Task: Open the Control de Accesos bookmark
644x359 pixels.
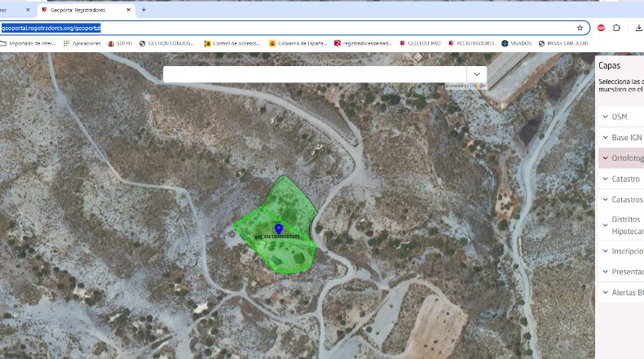Action: click(232, 43)
